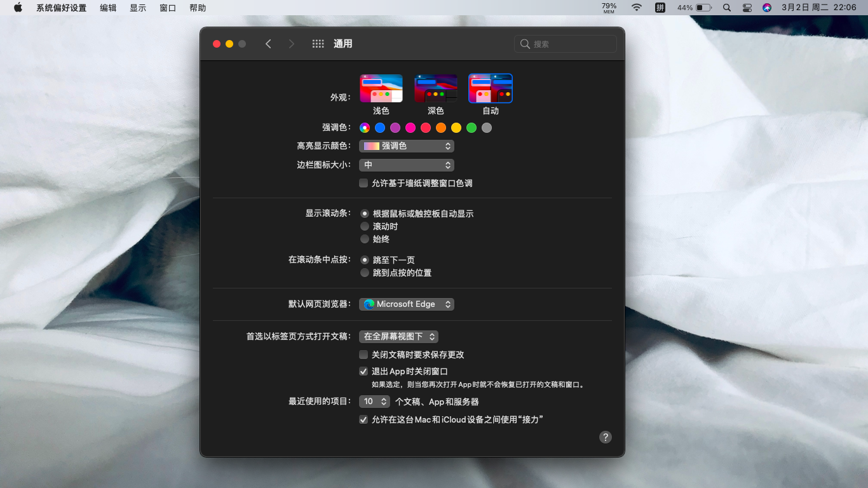
Task: Choose the graphite accent color
Action: [x=487, y=128]
